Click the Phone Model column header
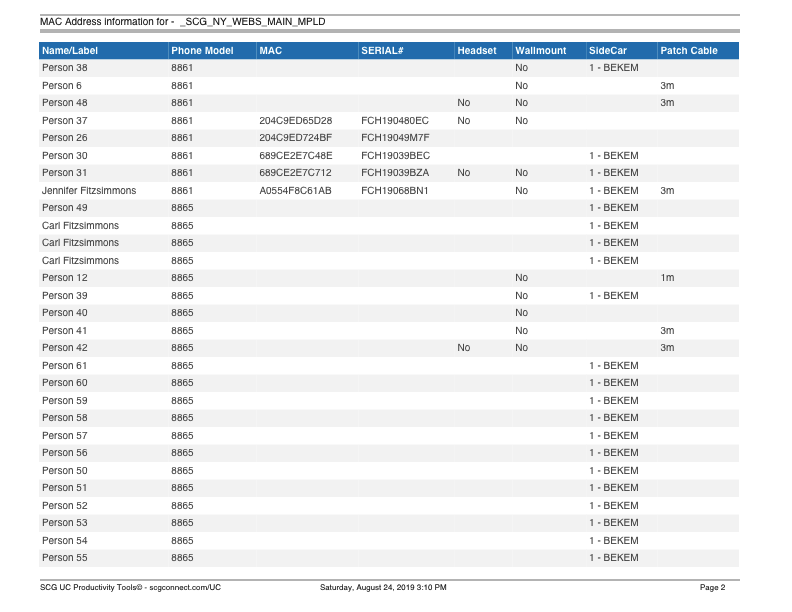 pos(202,51)
